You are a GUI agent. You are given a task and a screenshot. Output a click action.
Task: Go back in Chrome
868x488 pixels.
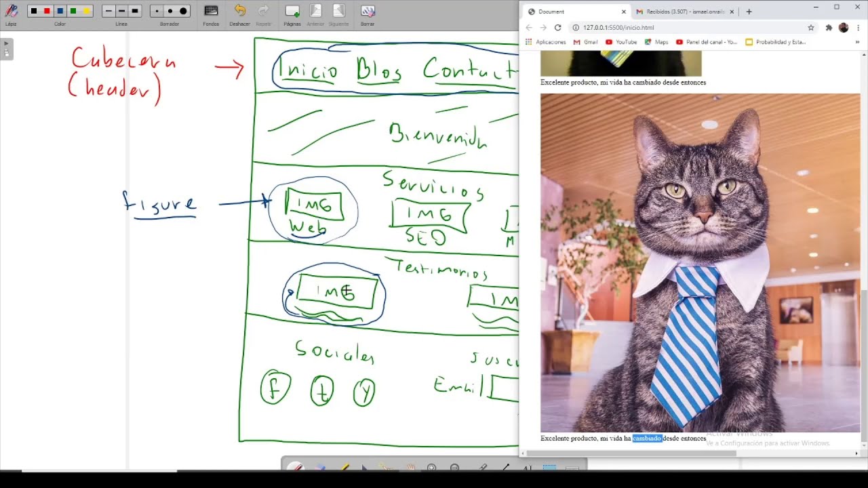[529, 28]
